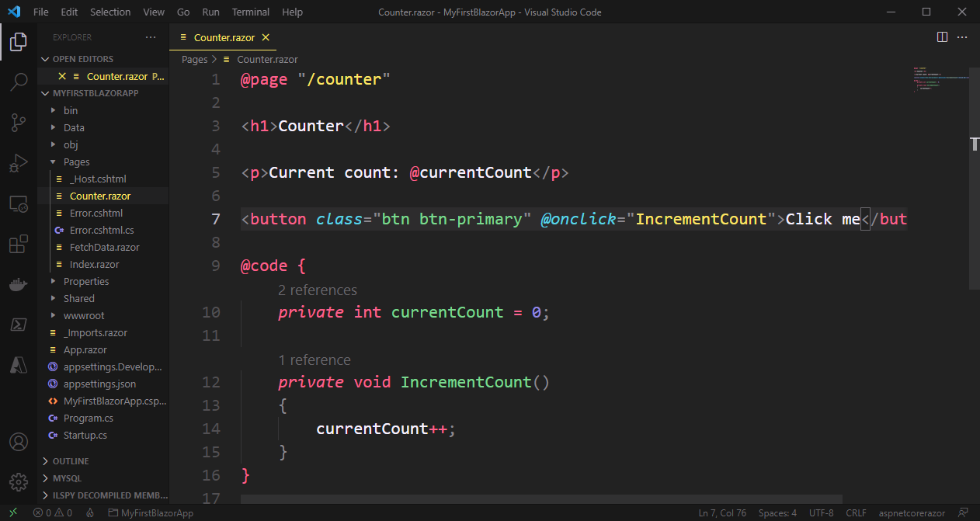This screenshot has height=521, width=980.
Task: Expand the OUTLINE section
Action: pyautogui.click(x=70, y=461)
